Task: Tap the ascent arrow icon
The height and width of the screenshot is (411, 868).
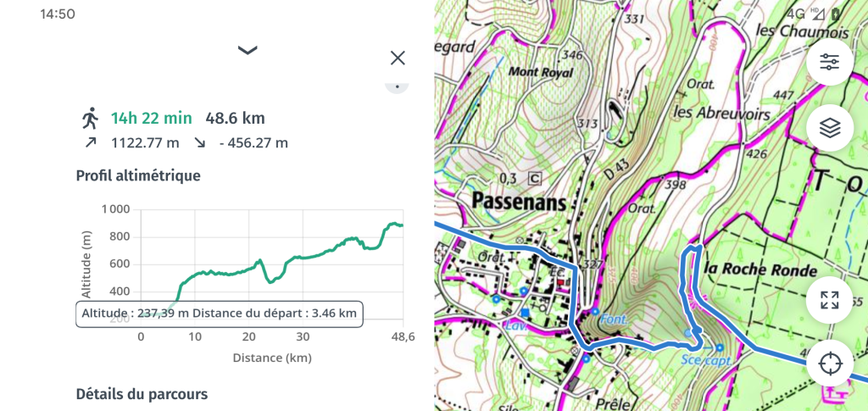Action: pos(90,142)
